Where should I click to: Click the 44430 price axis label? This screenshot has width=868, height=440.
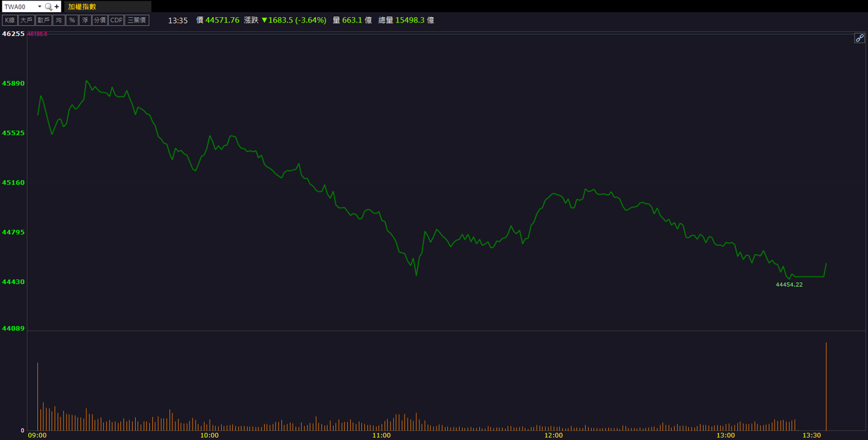(x=13, y=282)
